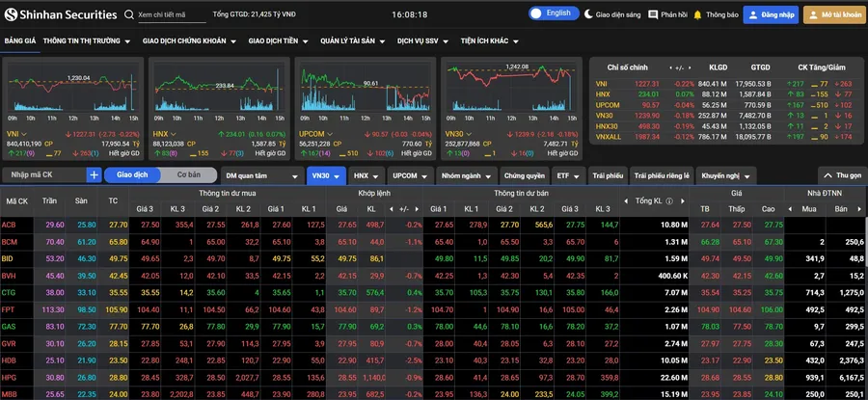Open the ETF dropdown
Screen dimensions: 868x400
[x=568, y=176]
